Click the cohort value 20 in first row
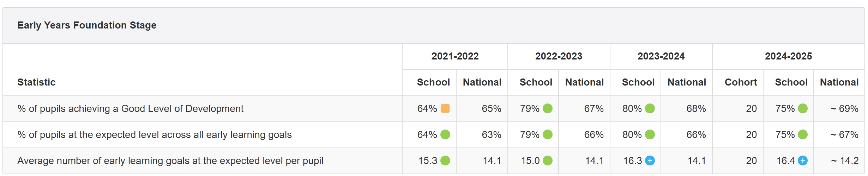 click(751, 108)
